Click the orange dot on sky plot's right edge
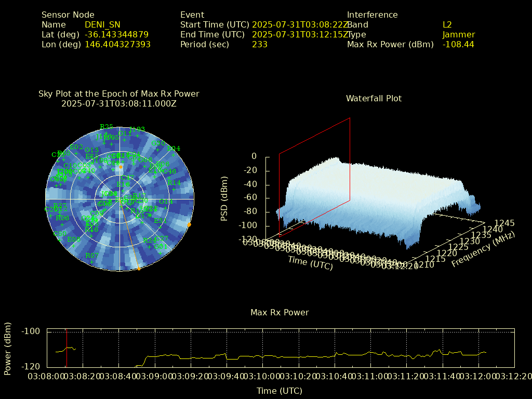532x399 pixels. pyautogui.click(x=189, y=224)
